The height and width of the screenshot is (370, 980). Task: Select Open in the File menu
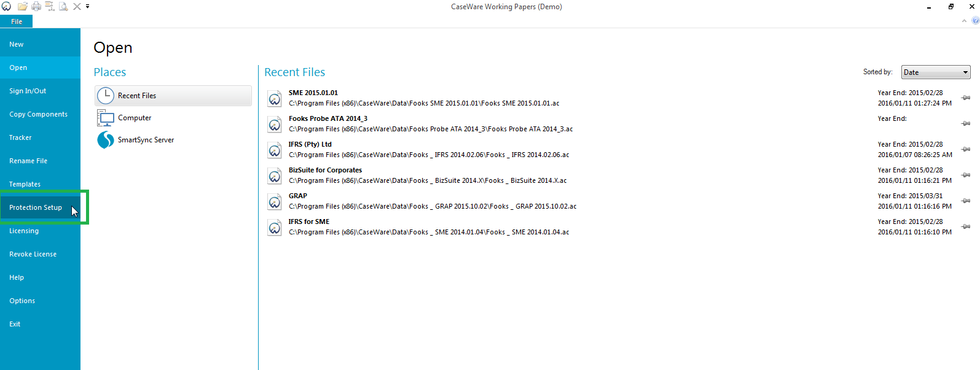pyautogui.click(x=40, y=67)
